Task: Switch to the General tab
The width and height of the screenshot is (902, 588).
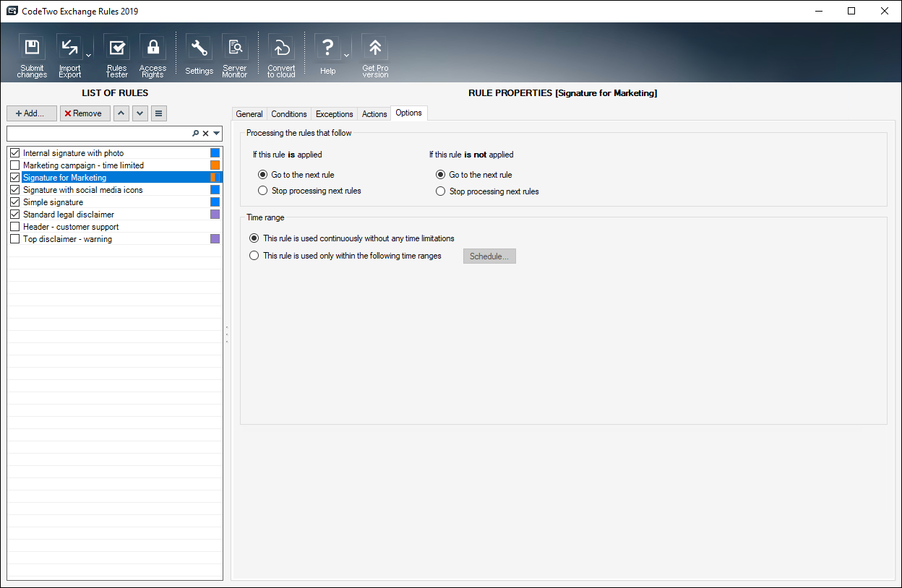Action: [x=249, y=114]
